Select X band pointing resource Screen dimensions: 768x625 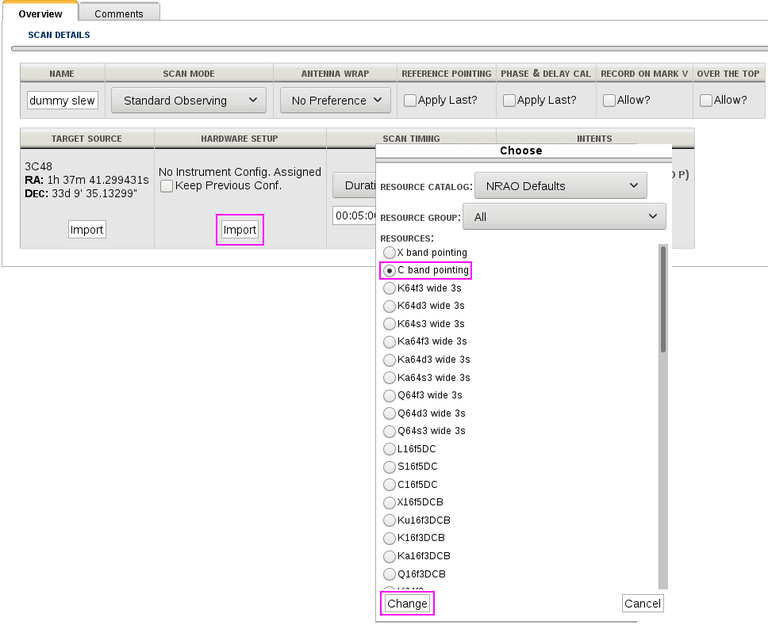pos(390,253)
